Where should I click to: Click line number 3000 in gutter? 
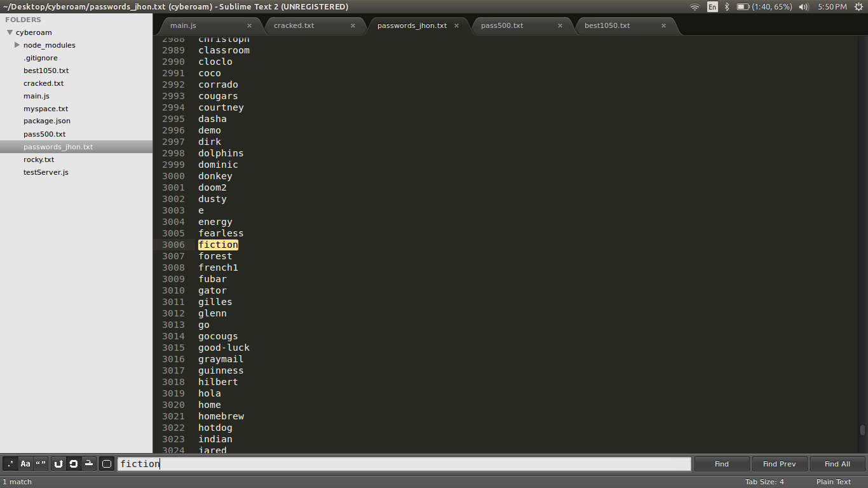[173, 176]
